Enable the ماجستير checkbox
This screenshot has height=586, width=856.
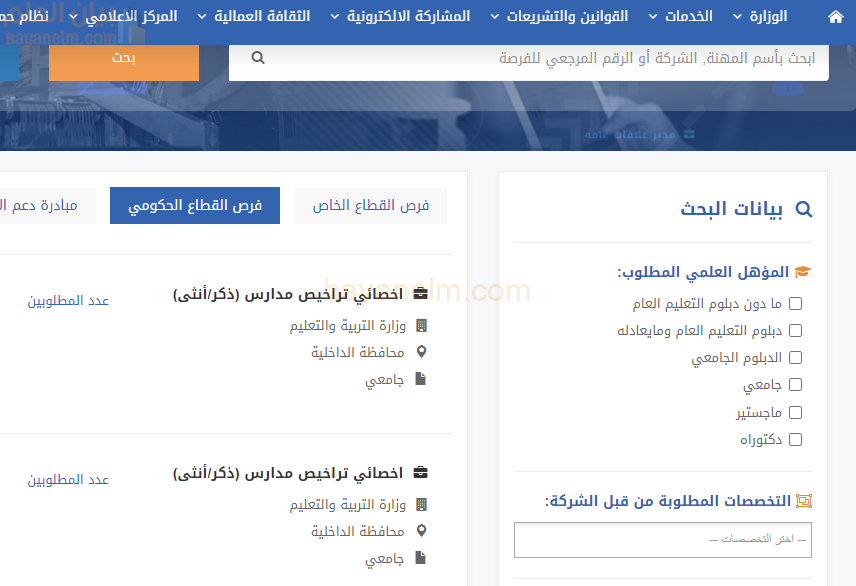(795, 411)
